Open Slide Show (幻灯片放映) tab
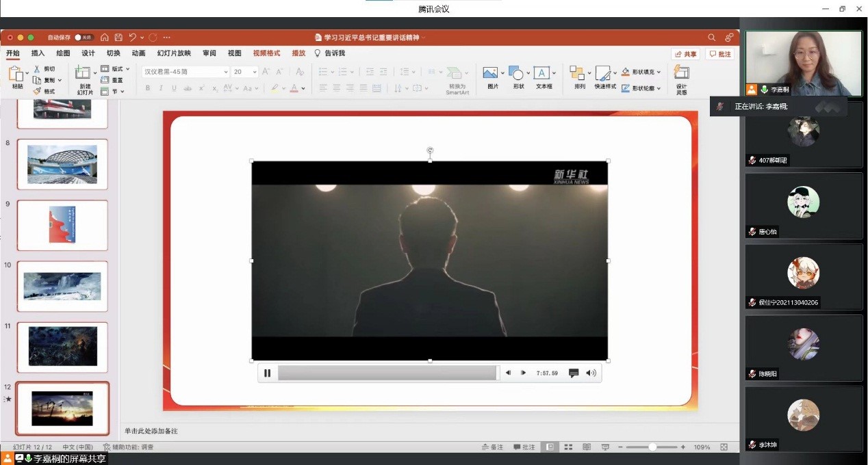The image size is (868, 465). coord(174,53)
